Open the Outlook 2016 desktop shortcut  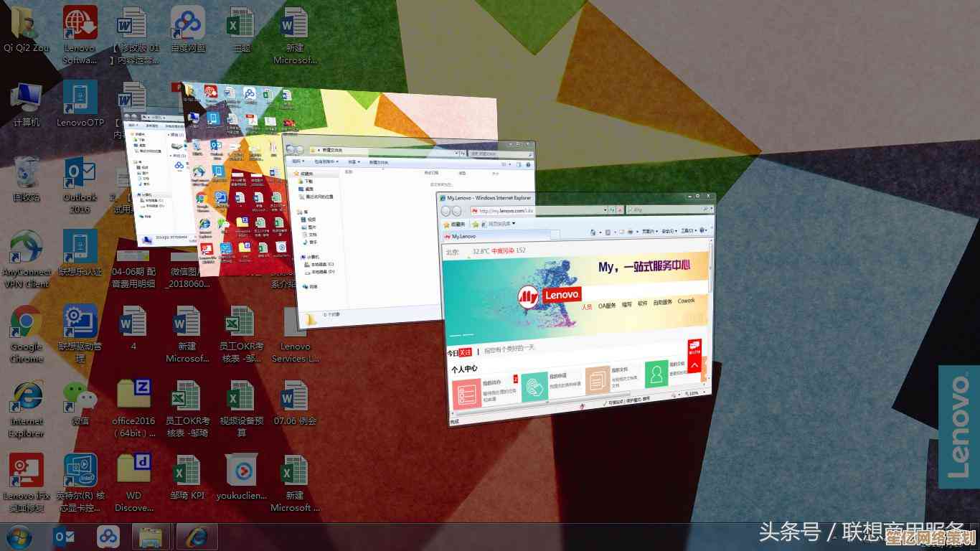coord(80,175)
